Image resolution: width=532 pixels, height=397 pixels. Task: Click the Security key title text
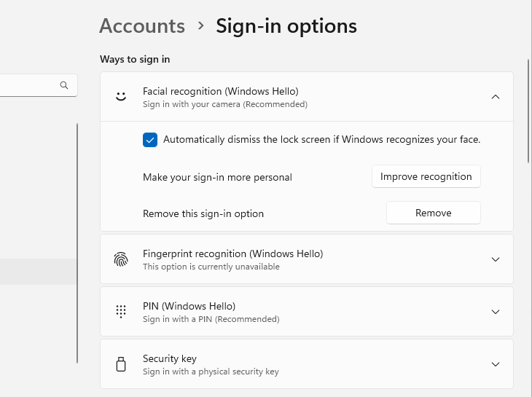[x=170, y=358]
